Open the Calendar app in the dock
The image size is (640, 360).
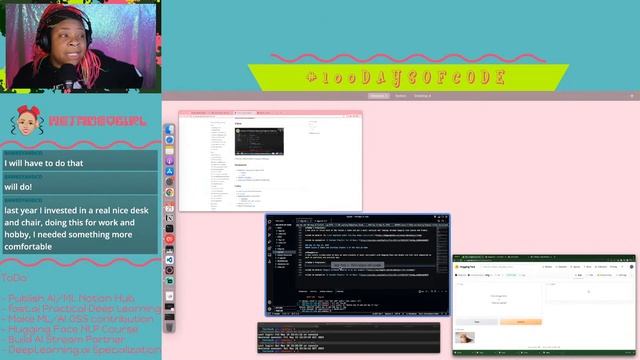pyautogui.click(x=169, y=208)
